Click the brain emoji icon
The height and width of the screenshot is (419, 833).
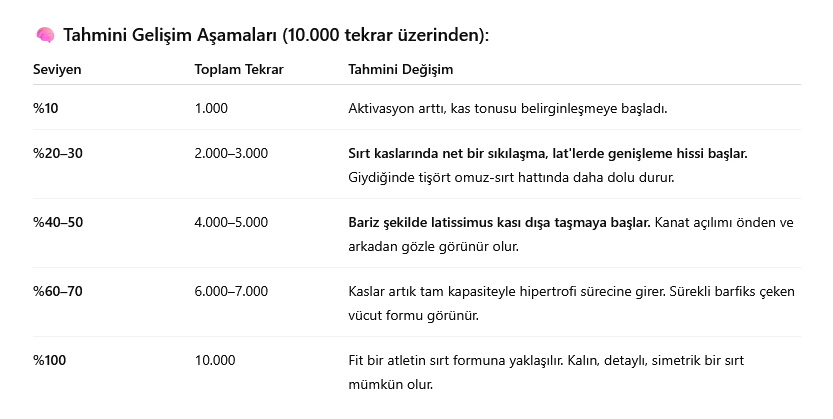pyautogui.click(x=44, y=36)
